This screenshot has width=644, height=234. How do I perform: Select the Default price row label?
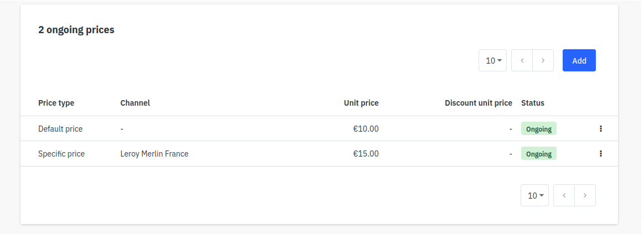[60, 129]
